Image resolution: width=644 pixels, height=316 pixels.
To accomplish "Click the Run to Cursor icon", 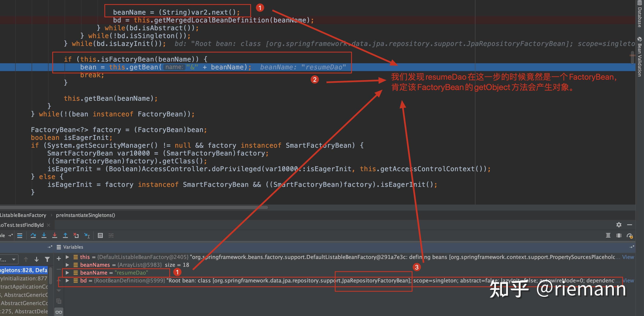I will 87,235.
